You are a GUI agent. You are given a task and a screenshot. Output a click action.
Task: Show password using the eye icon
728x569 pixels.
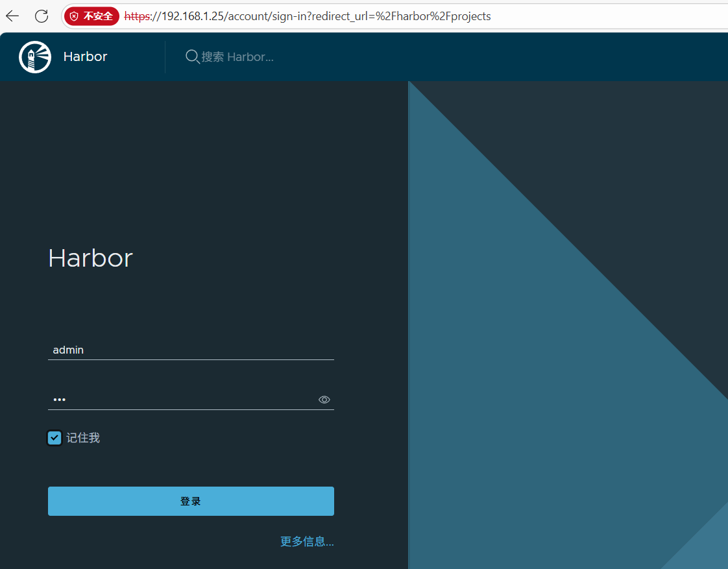pos(324,400)
